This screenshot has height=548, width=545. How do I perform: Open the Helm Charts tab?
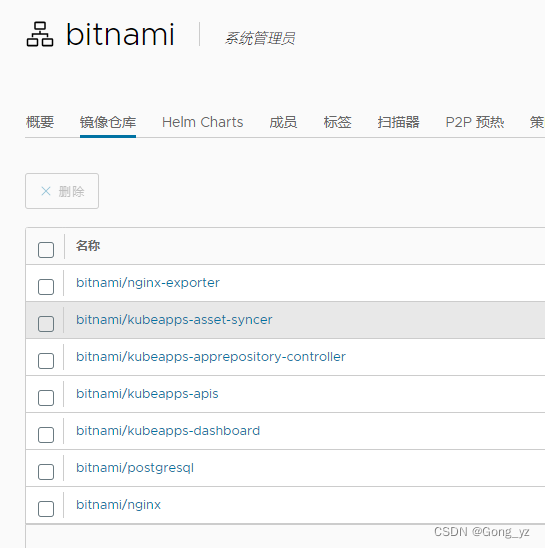pyautogui.click(x=202, y=122)
